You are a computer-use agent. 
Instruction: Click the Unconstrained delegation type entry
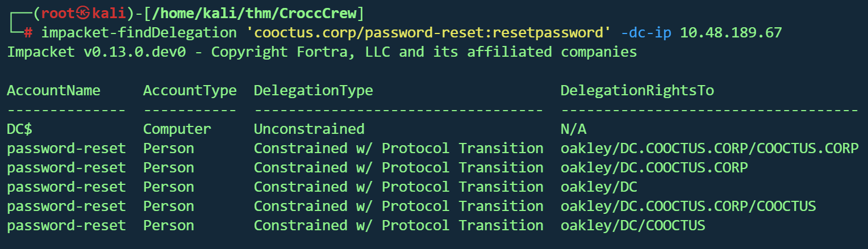(309, 129)
